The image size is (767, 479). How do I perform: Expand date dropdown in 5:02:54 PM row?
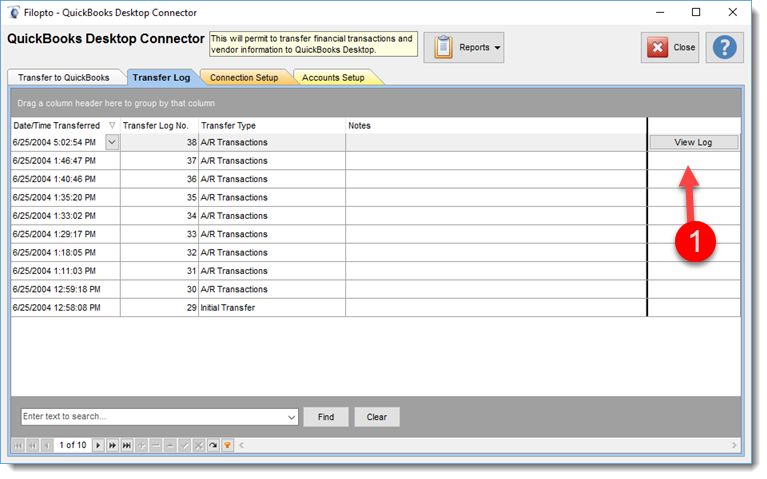pos(112,142)
